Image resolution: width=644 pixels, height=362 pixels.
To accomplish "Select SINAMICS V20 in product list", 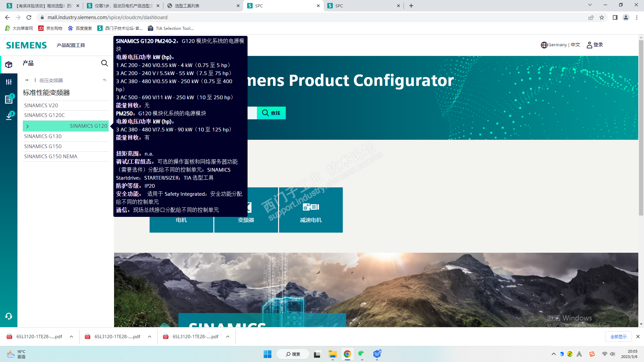I will 41,105.
